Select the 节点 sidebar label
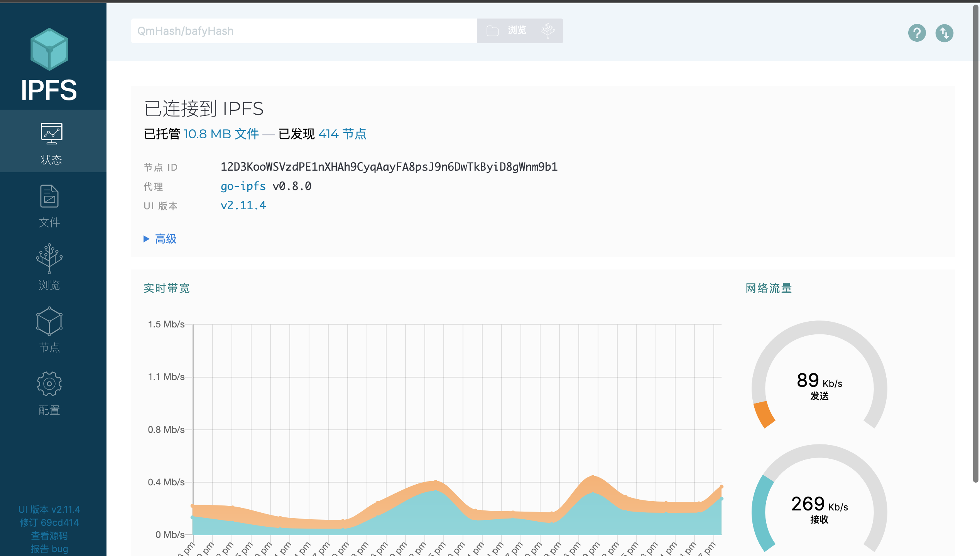This screenshot has height=556, width=980. 49,347
